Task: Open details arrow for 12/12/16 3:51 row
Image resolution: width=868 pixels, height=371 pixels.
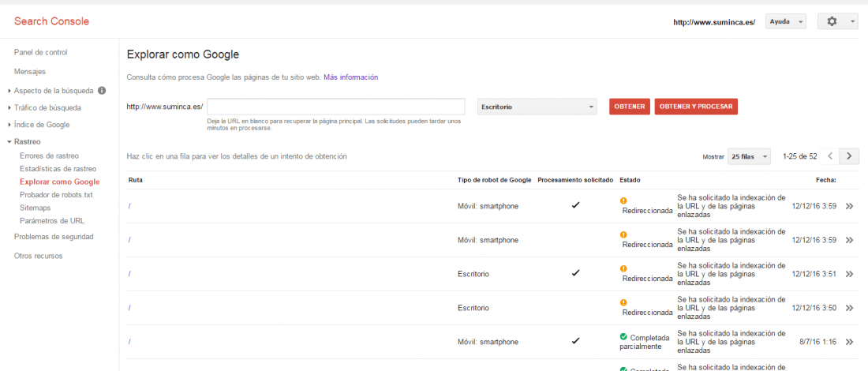Action: tap(850, 274)
